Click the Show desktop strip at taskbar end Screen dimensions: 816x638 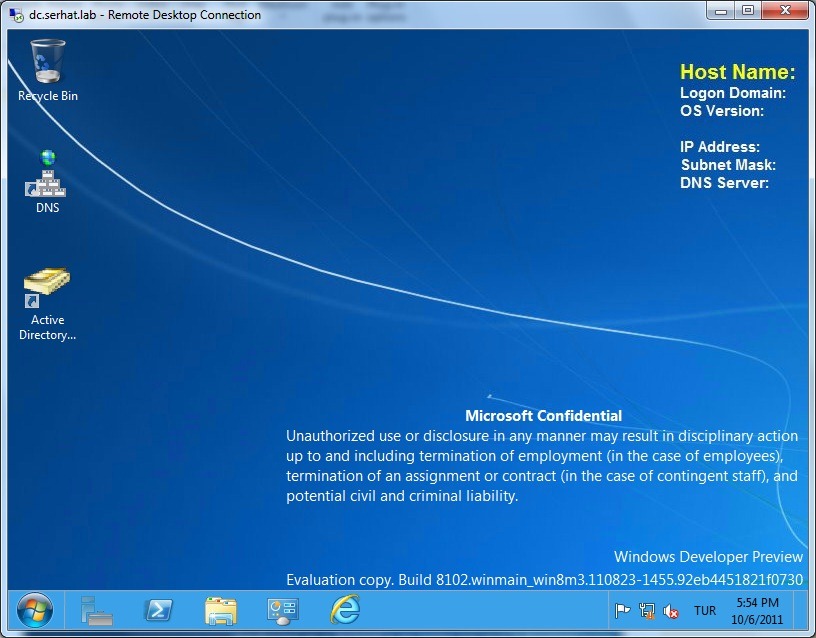tap(804, 610)
